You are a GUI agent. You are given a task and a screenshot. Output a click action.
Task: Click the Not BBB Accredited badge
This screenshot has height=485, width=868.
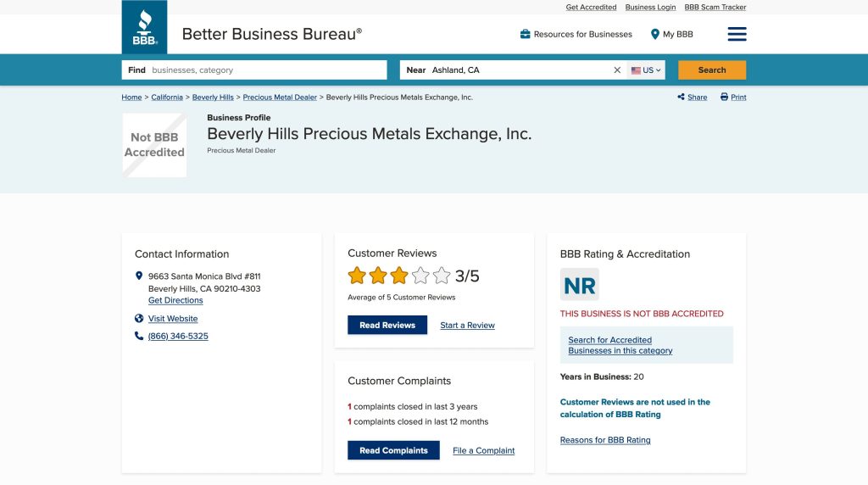click(154, 145)
